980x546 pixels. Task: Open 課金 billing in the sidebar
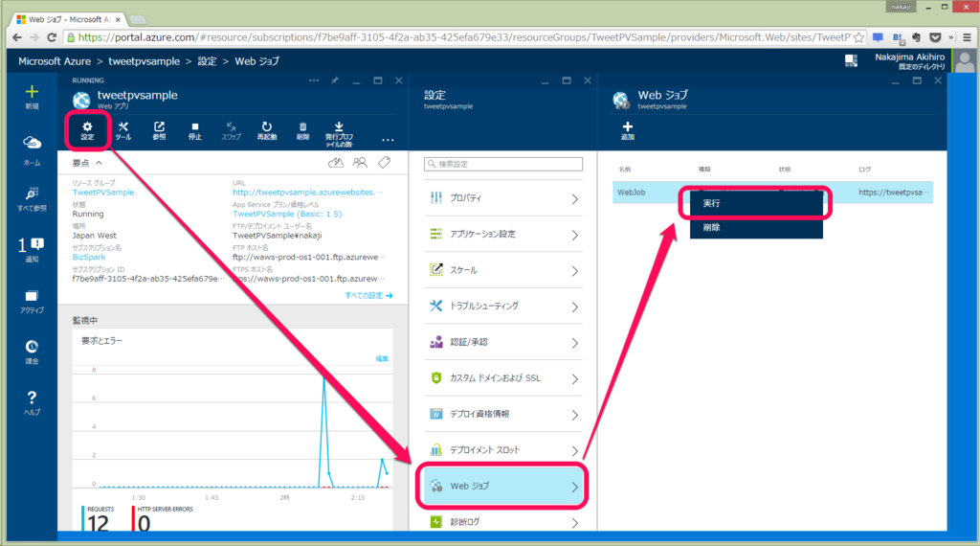pos(32,353)
